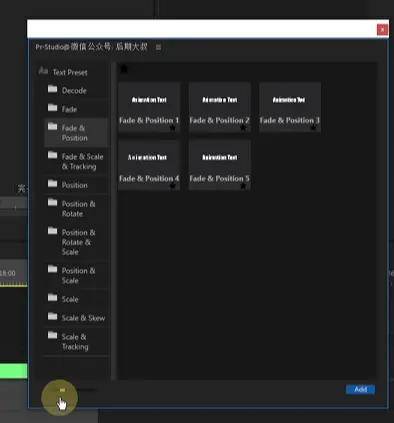The height and width of the screenshot is (423, 394).
Task: Favorite the Fade & Position 1 preset star
Action: point(172,128)
